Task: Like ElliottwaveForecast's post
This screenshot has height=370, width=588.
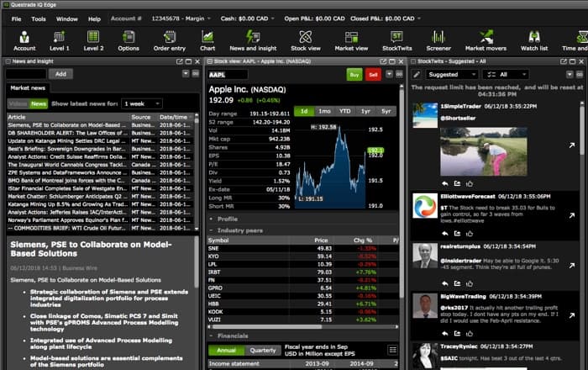Action: point(470,234)
